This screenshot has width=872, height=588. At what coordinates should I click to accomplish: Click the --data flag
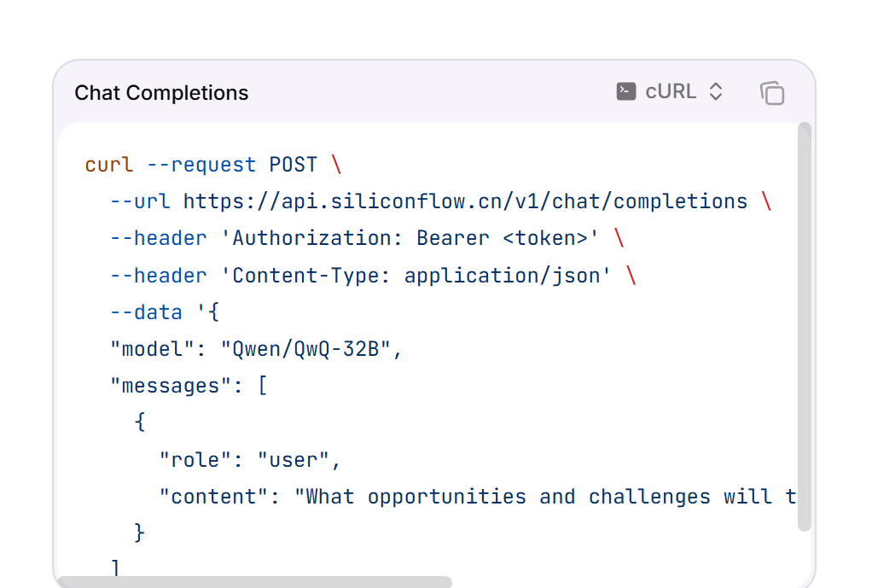(146, 312)
